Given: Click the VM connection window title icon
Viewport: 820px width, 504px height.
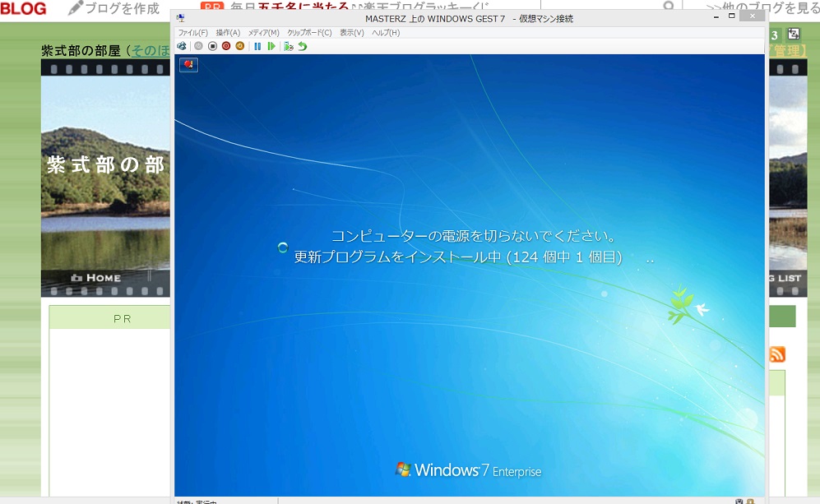Looking at the screenshot, I should pos(181,18).
